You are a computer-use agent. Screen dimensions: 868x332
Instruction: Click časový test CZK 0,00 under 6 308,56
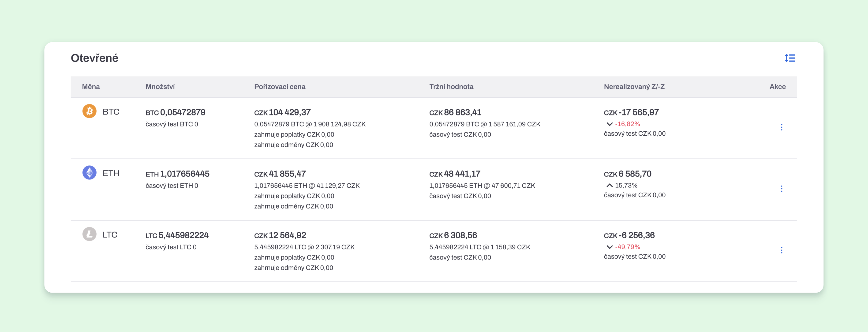[x=460, y=257]
